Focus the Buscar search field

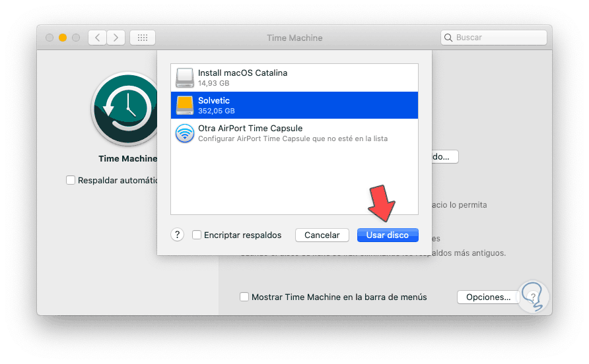[x=494, y=38]
